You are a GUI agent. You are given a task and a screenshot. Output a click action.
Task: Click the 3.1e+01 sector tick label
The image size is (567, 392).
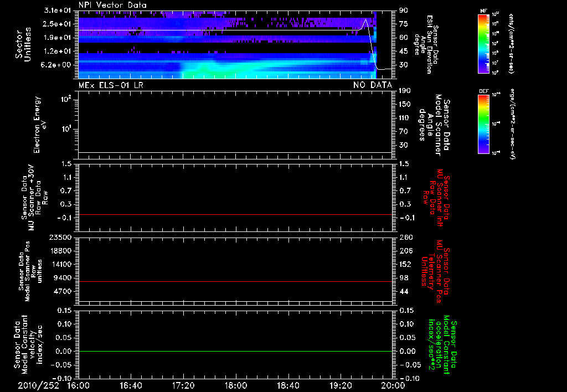[x=58, y=11]
